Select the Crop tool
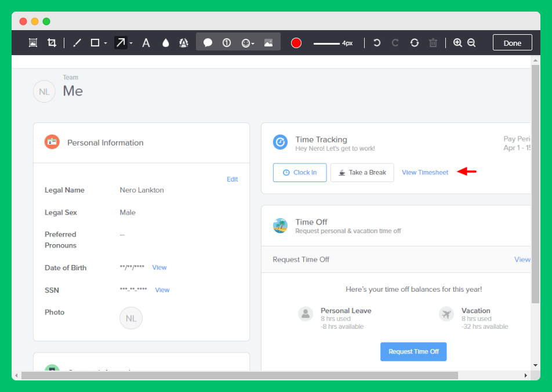 [x=52, y=43]
